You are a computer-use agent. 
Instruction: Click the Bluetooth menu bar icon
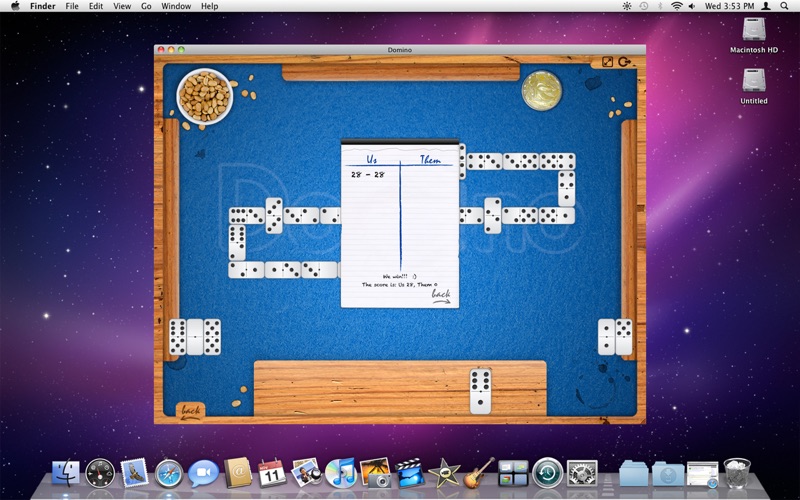[660, 6]
